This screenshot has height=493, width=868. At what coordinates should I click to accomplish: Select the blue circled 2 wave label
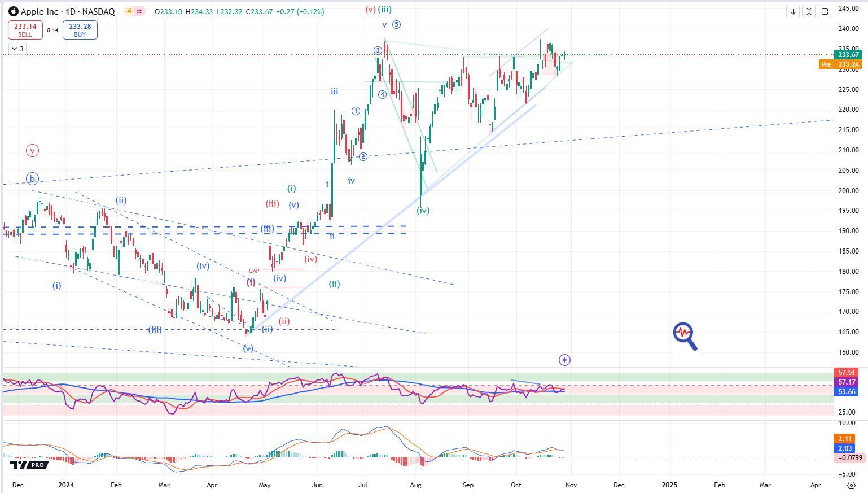pyautogui.click(x=363, y=156)
